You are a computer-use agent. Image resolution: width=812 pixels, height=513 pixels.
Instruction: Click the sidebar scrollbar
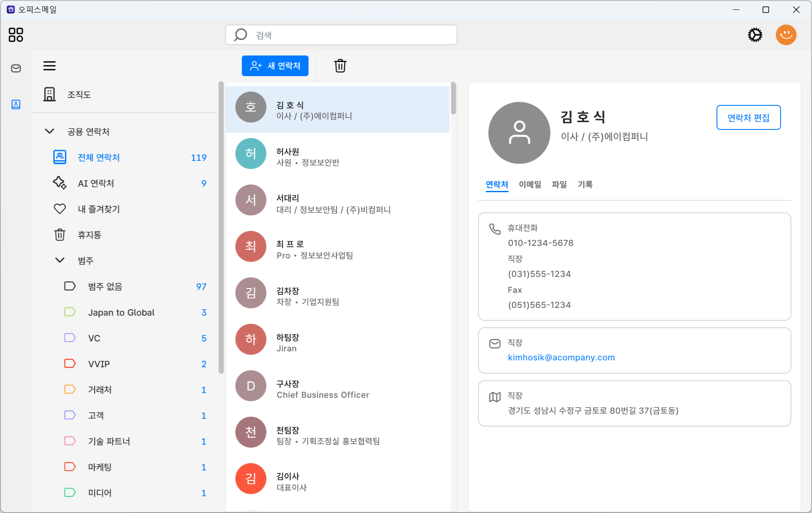[221, 227]
